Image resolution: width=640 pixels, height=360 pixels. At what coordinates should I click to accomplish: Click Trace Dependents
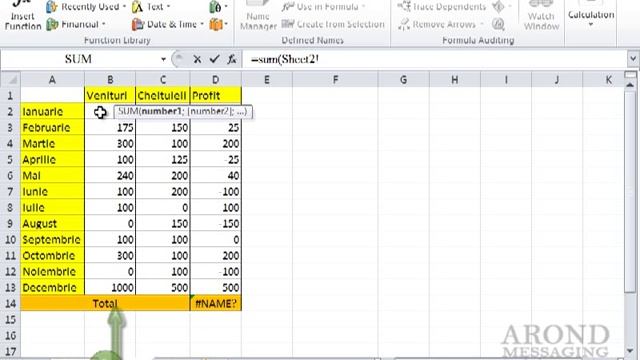click(442, 7)
